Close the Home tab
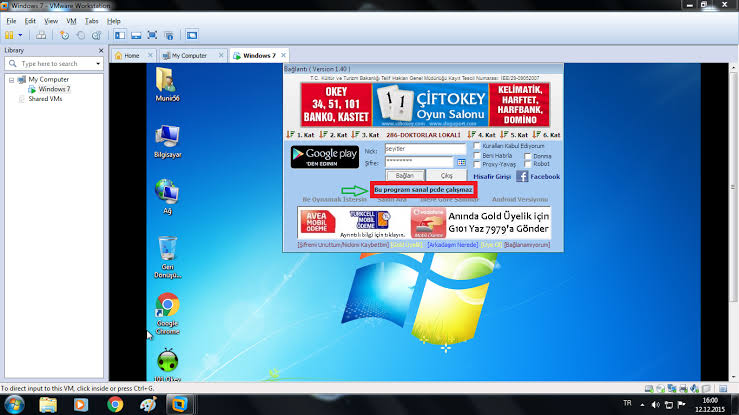Viewport: 739px width, 415px height. (x=150, y=55)
